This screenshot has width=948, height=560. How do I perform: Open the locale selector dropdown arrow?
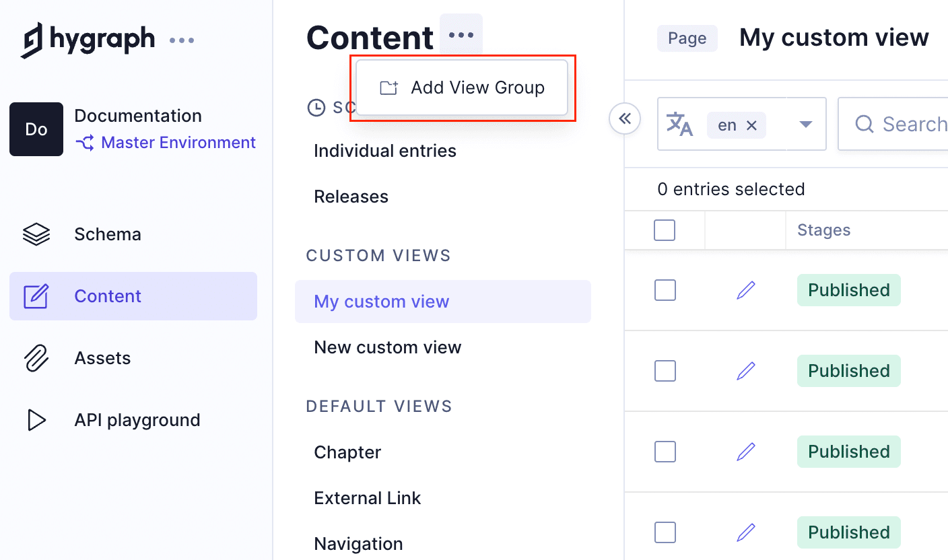pyautogui.click(x=805, y=124)
